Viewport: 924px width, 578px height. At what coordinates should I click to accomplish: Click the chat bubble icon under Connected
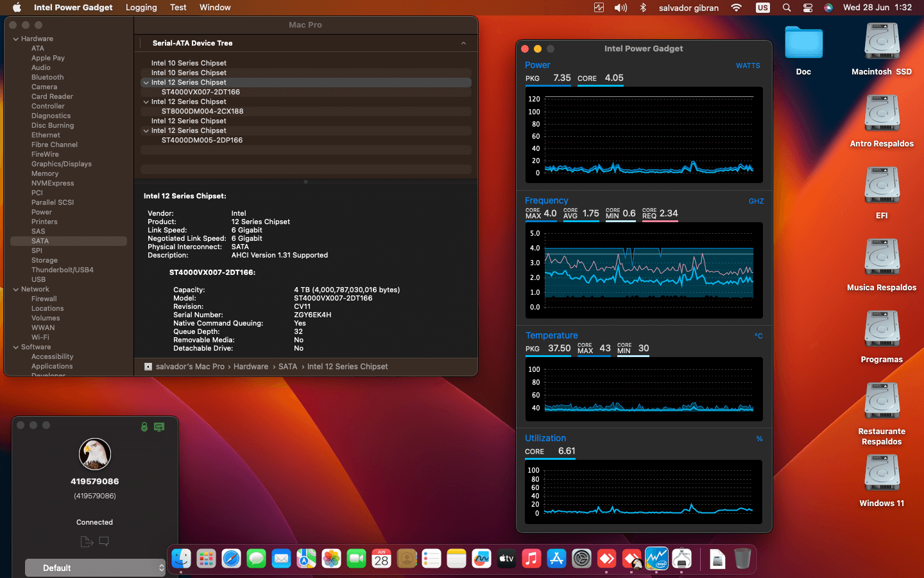pyautogui.click(x=104, y=541)
